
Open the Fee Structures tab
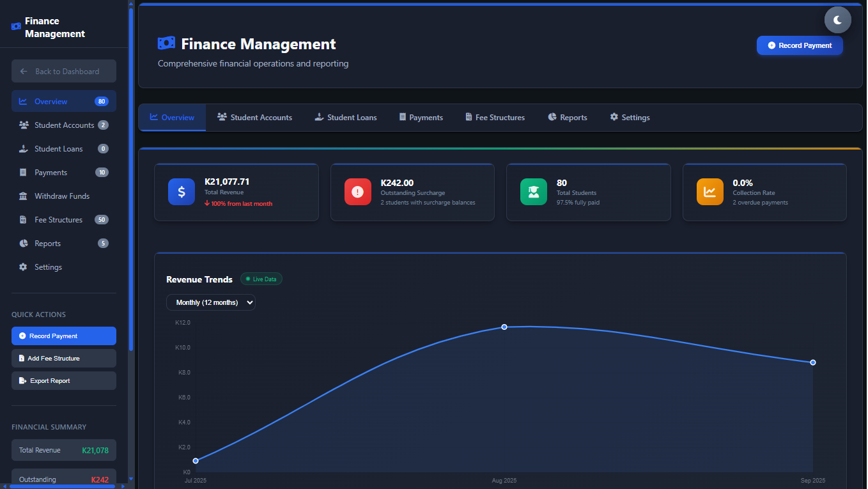click(495, 118)
